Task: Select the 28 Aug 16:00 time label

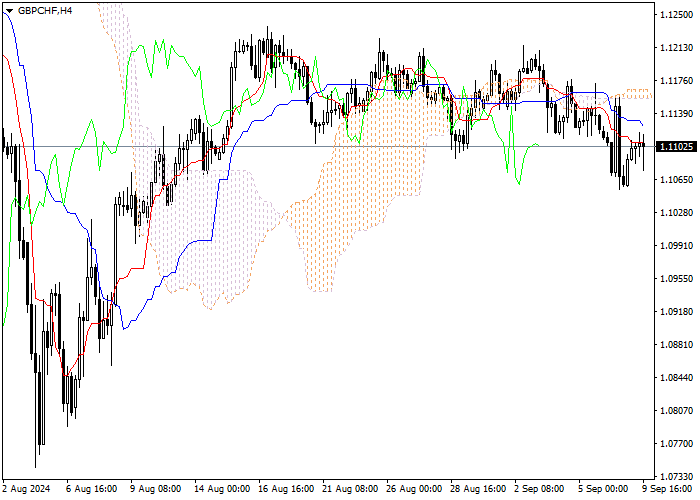Action: (x=478, y=489)
